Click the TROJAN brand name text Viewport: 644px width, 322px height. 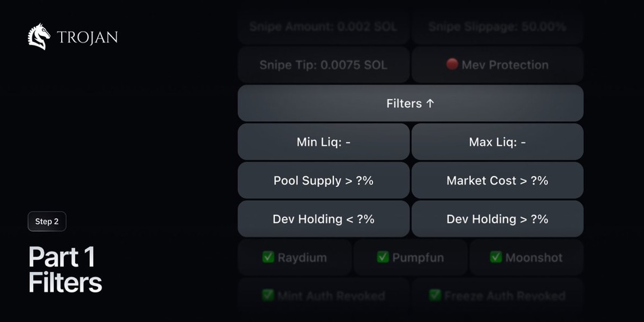coord(88,38)
